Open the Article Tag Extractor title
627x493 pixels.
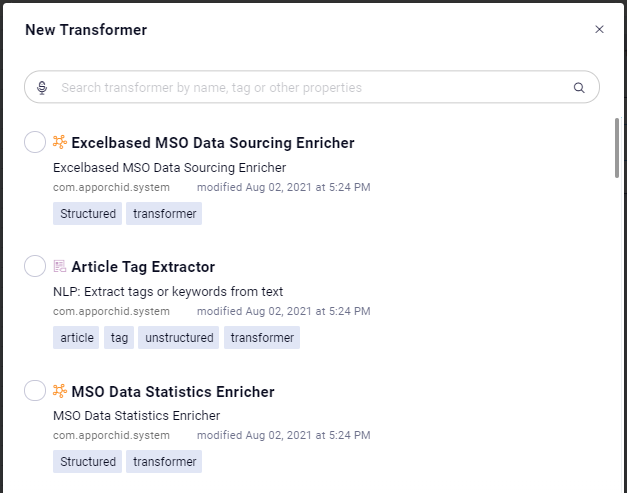[x=143, y=267]
